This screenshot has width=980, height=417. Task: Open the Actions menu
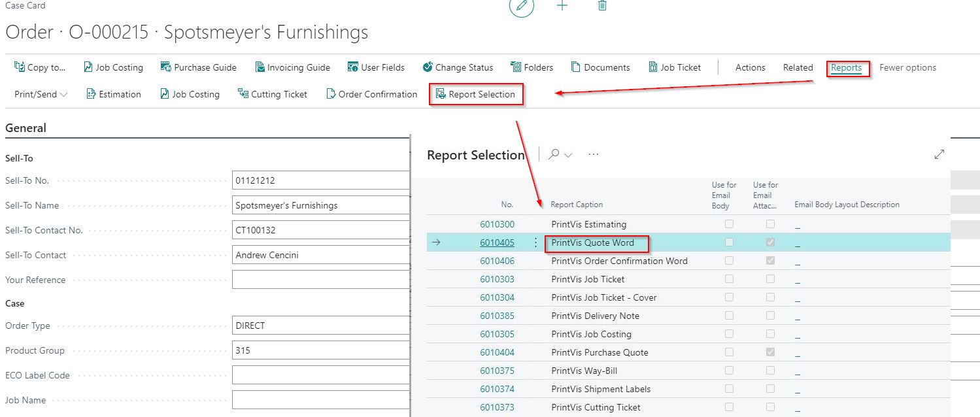pos(750,67)
